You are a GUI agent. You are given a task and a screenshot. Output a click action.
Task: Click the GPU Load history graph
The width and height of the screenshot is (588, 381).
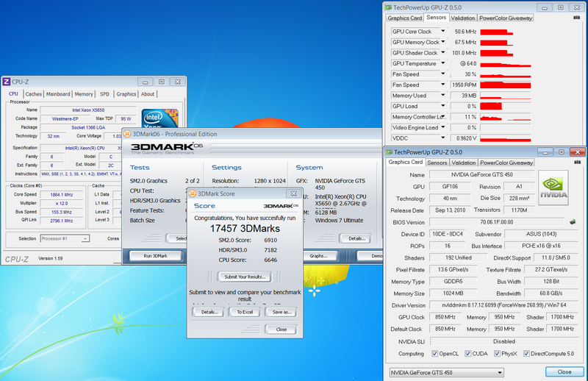506,106
